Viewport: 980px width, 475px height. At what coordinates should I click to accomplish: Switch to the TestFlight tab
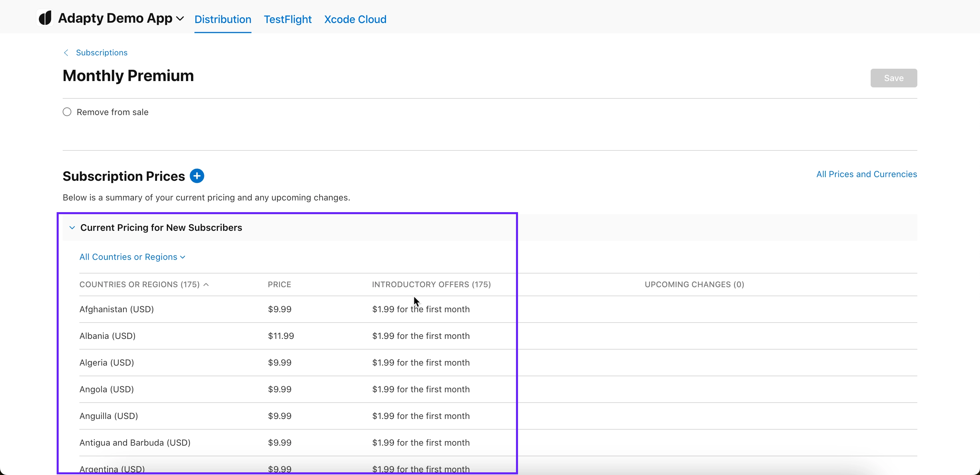point(287,19)
